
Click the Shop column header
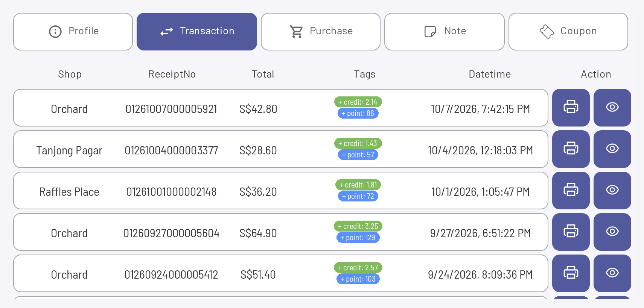click(70, 74)
